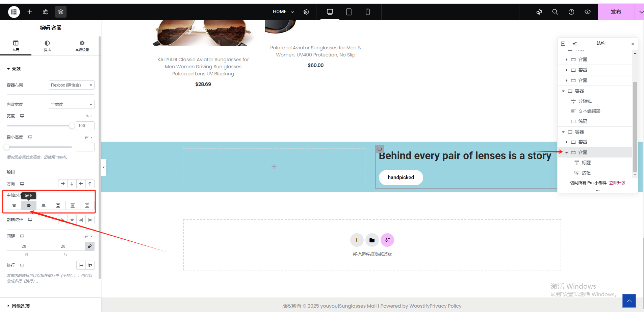Screen dimensions: 644x312
Task: Switch to the 样式 style tab
Action: (x=47, y=46)
